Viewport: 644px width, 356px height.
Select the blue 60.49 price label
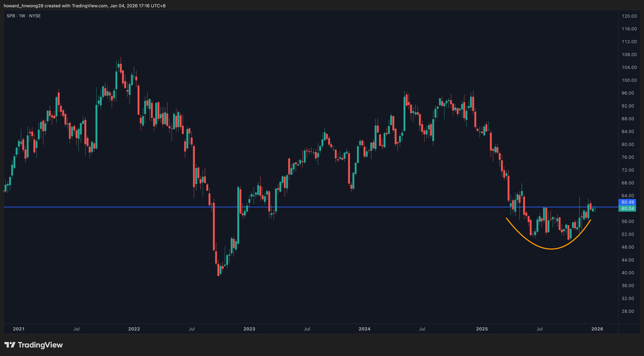[x=628, y=202]
